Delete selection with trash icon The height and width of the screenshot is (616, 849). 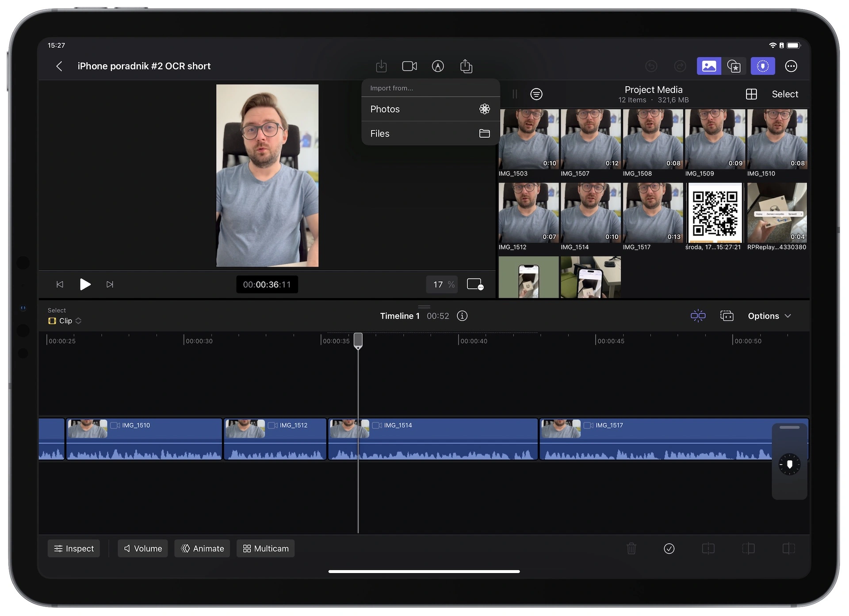click(631, 549)
